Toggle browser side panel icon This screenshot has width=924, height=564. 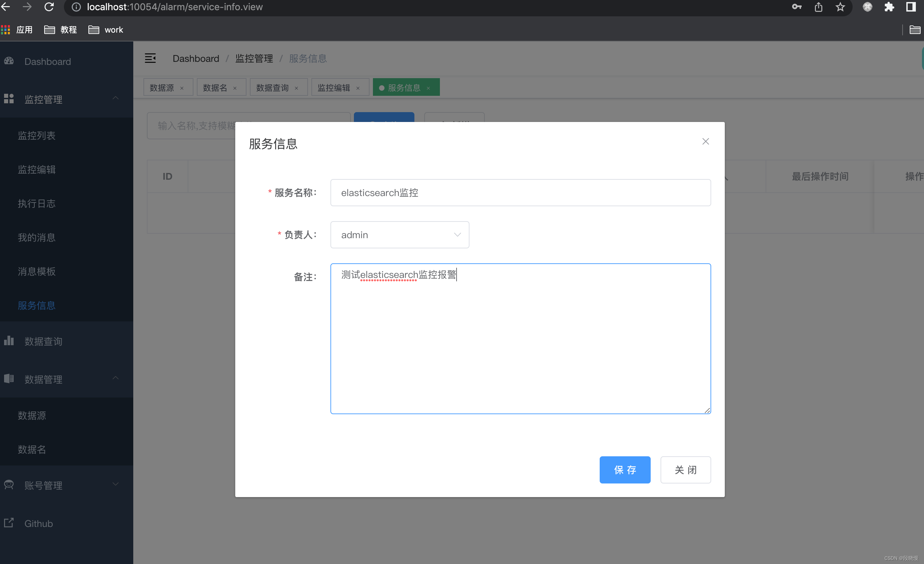(x=911, y=7)
